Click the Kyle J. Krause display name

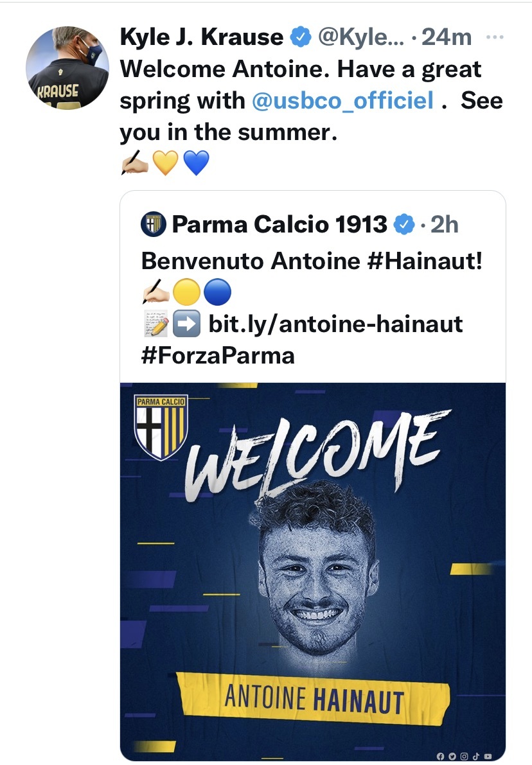coord(202,38)
